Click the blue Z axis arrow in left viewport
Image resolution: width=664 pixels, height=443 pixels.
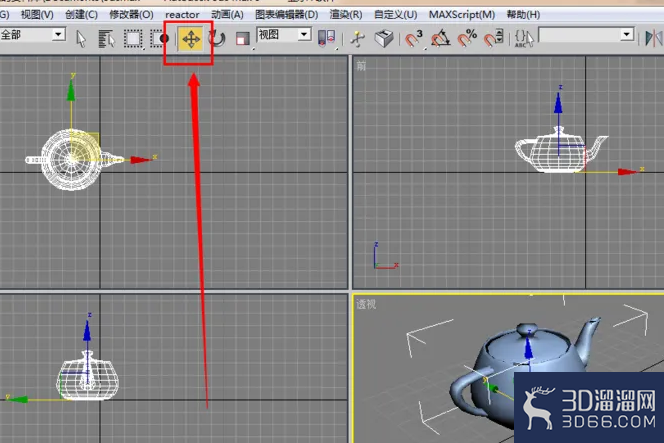pos(87,330)
